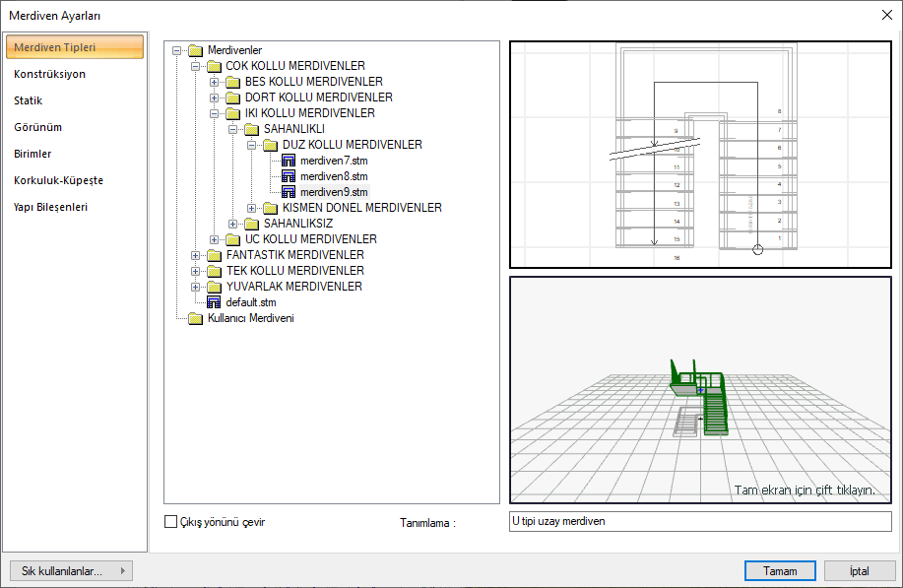Enable the Çıkış yönünü çevir checkbox
903x588 pixels.
tap(171, 522)
